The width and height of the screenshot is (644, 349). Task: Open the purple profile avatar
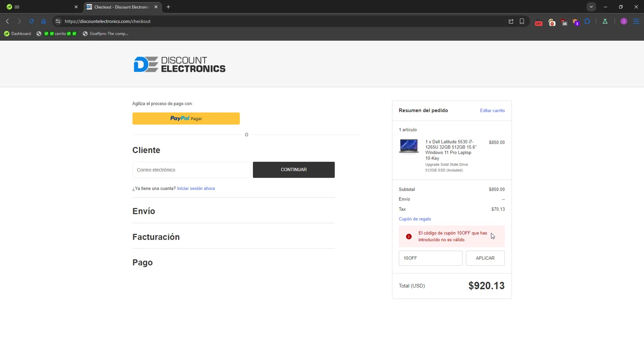[624, 21]
